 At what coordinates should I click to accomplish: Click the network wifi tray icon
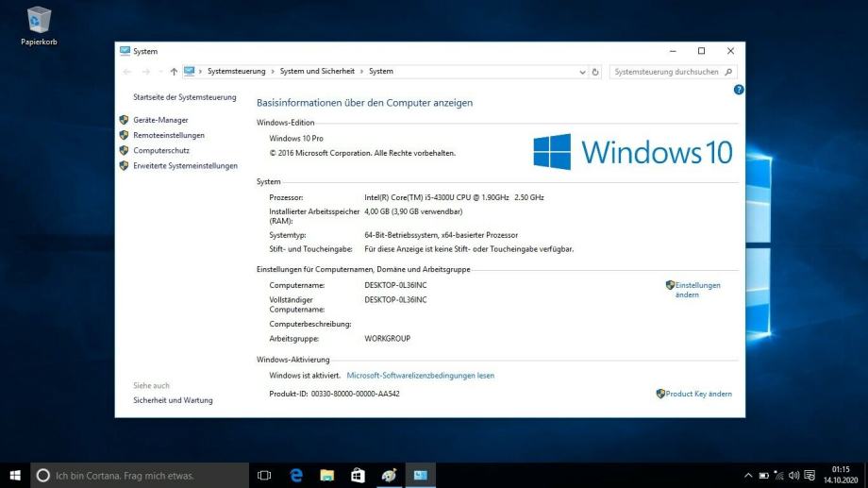779,476
